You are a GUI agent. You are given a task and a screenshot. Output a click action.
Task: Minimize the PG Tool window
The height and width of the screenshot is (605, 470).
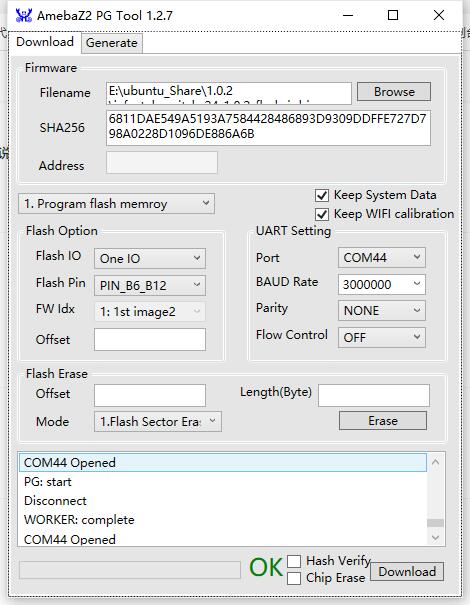click(348, 15)
